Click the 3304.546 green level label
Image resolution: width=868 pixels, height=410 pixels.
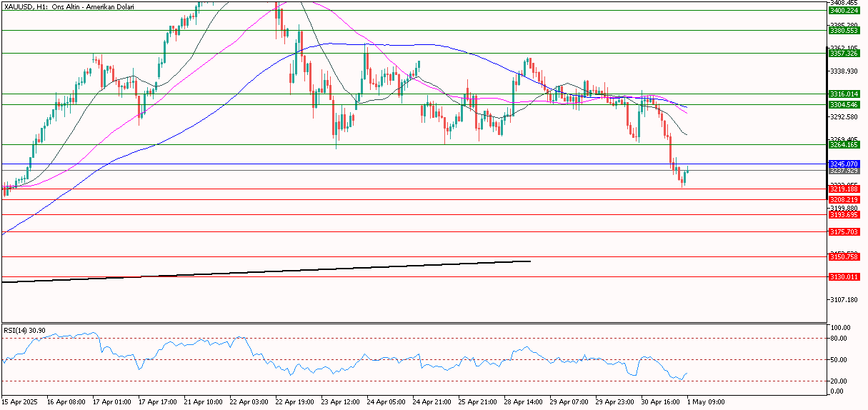pos(843,104)
